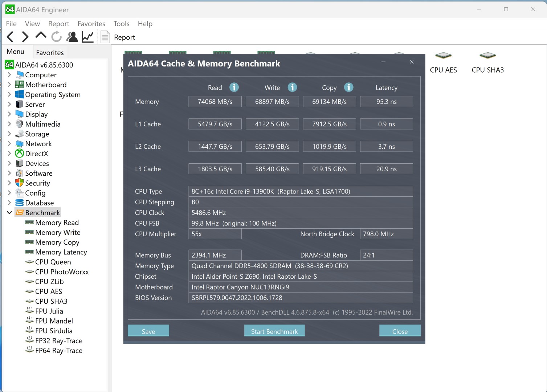This screenshot has height=392, width=547.
Task: Open the File menu
Action: [11, 24]
